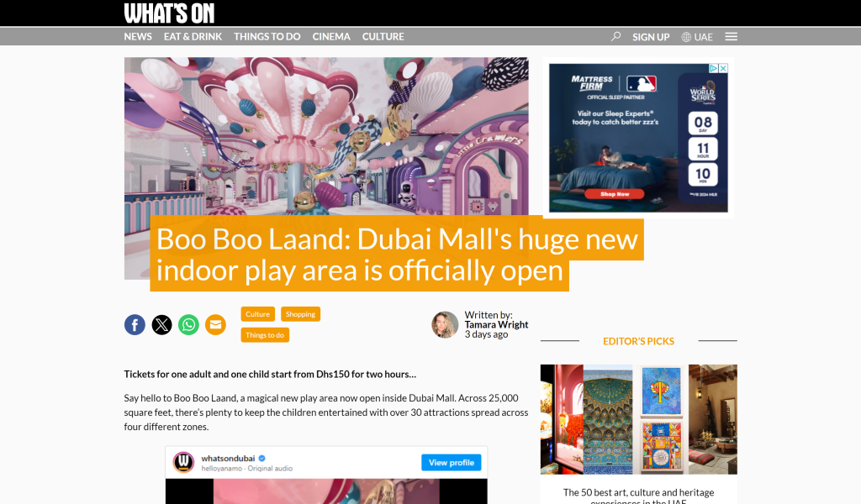
Task: Click the ad info AdChoices icon
Action: pyautogui.click(x=713, y=69)
